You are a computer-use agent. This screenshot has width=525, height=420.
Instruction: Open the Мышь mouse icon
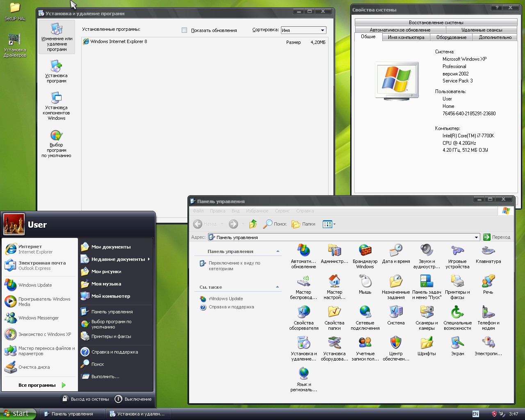365,285
